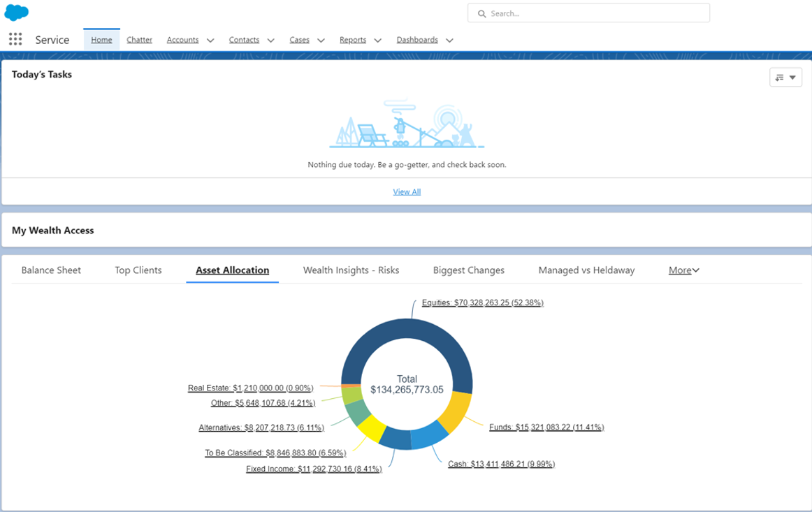Select the dark blue Equities donut segment
Image resolution: width=812 pixels, height=512 pixels.
pyautogui.click(x=407, y=328)
